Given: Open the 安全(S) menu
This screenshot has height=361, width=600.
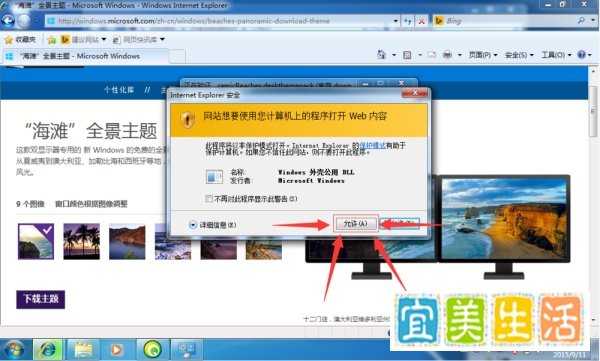Looking at the screenshot, I should [x=519, y=55].
